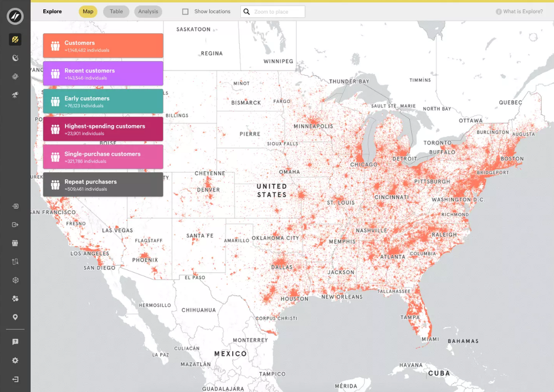The width and height of the screenshot is (554, 392).
Task: Open the route path icon in sidebar
Action: coord(15,262)
